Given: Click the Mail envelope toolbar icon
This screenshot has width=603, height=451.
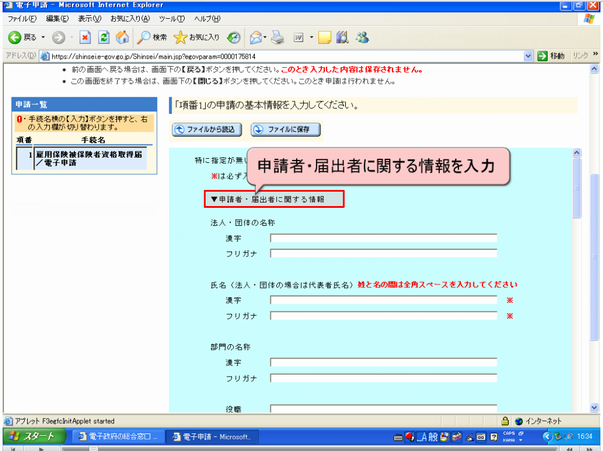Looking at the screenshot, I should pos(255,37).
